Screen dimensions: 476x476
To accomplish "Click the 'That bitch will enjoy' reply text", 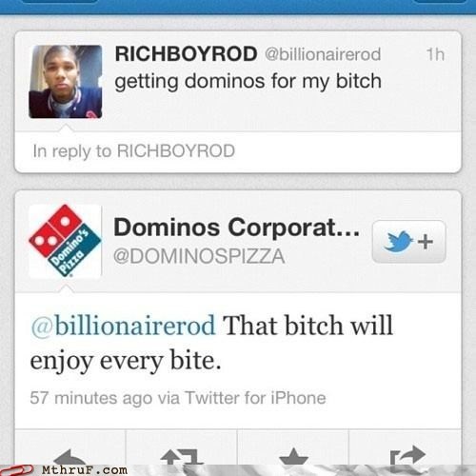I will tap(211, 343).
